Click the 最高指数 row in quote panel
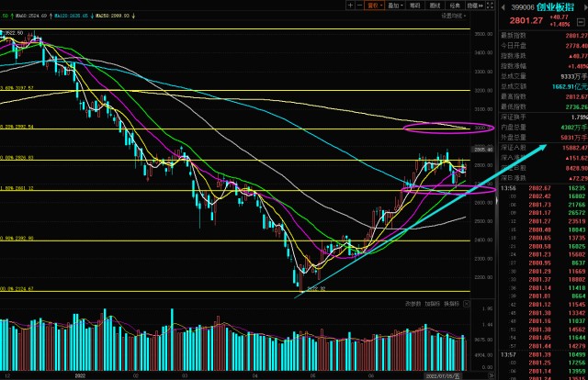 tap(519, 96)
